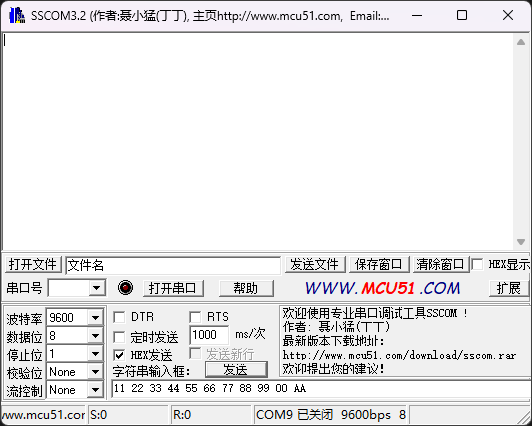Open the 停止位 stop bits dropdown

[x=95, y=354]
